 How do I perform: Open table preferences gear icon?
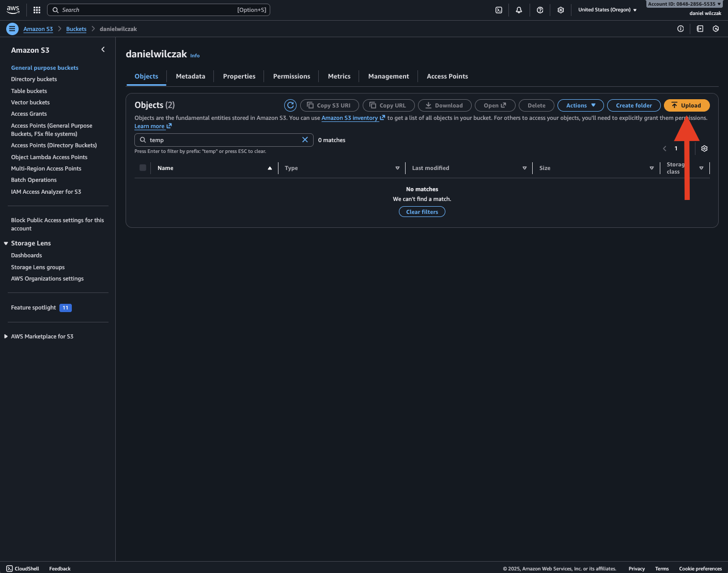click(x=704, y=149)
